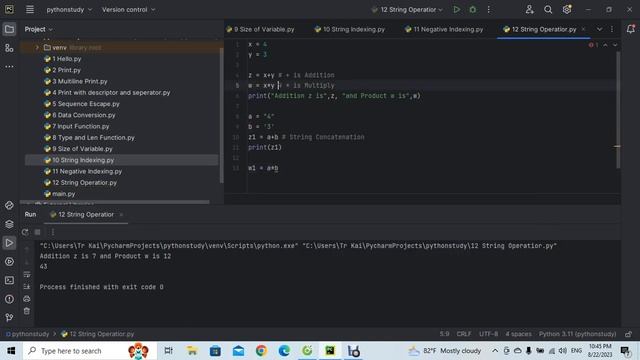Screen dimensions: 640x360
Task: Debug 12 String Operator with bug icon
Action: coord(473,9)
